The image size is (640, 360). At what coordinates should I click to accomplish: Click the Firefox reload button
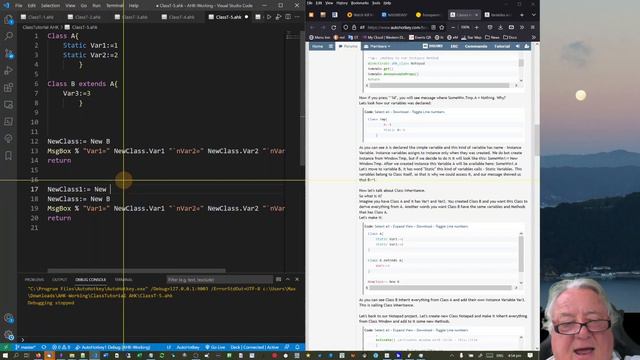pos(333,27)
